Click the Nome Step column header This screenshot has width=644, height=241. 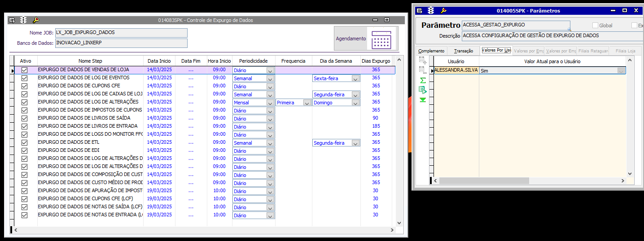[x=90, y=61]
